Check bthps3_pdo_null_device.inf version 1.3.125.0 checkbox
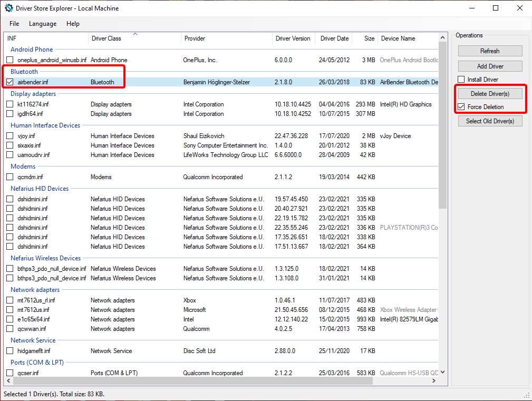Viewport: 532px width, 401px height. (x=10, y=268)
